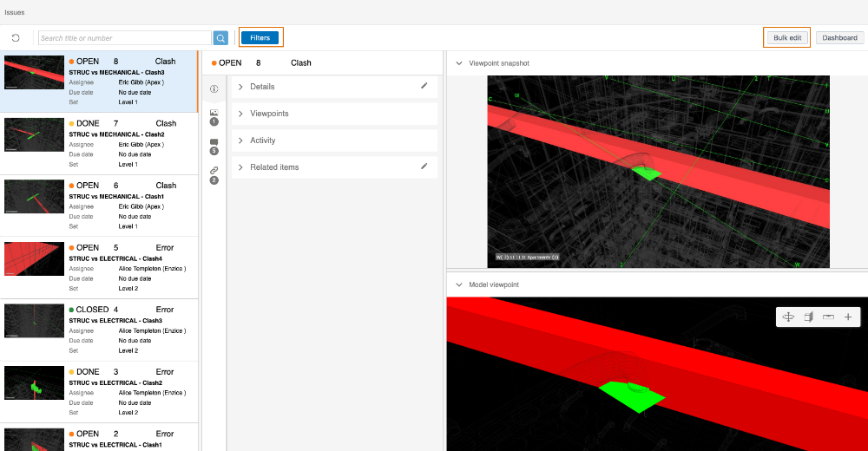Collapse the Viewpoint snapshot panel
868x451 pixels.
(458, 63)
